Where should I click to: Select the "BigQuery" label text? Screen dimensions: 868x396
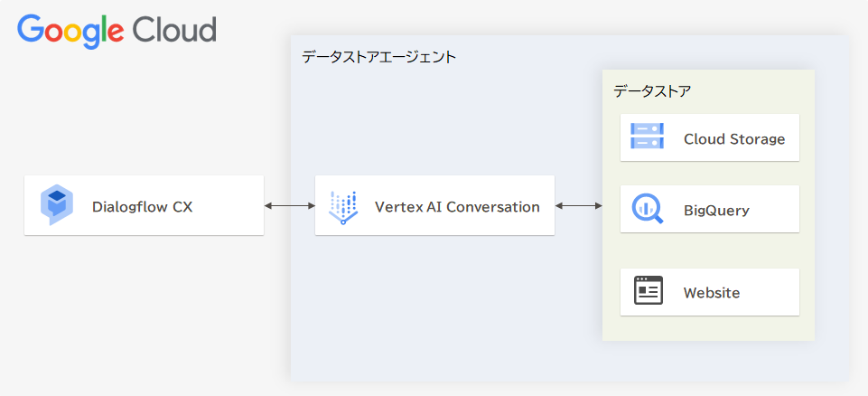coord(716,212)
